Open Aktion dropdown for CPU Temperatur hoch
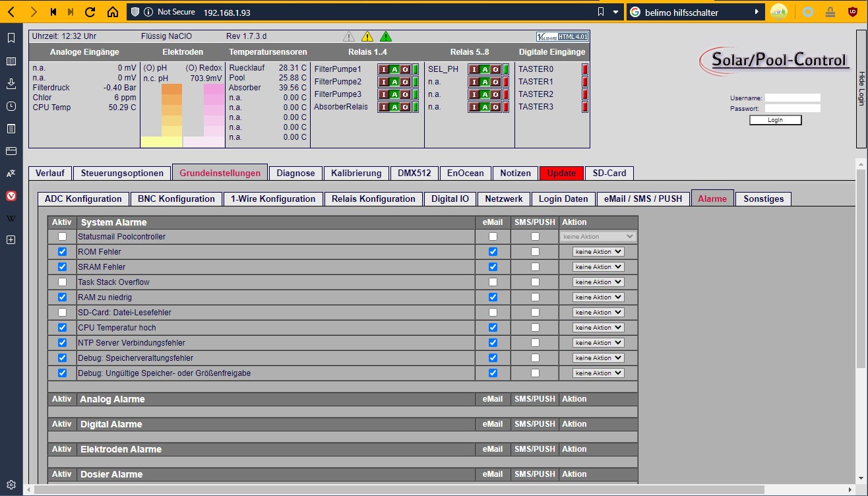 point(598,327)
